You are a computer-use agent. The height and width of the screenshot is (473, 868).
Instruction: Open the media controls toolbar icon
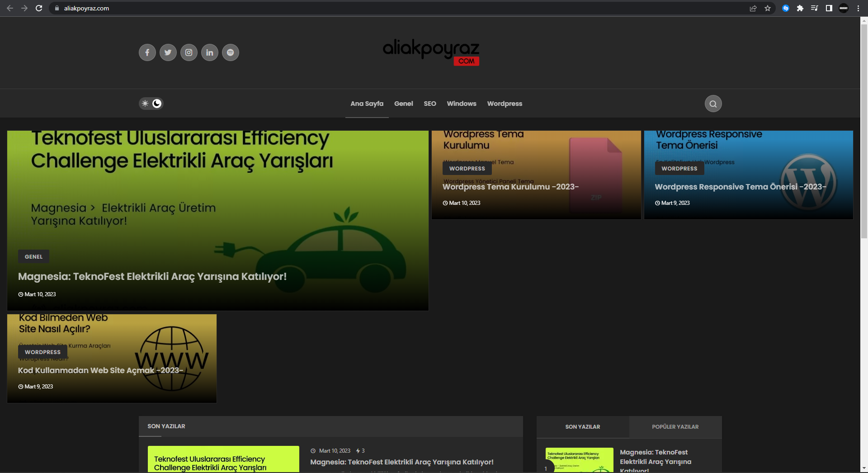coord(815,8)
